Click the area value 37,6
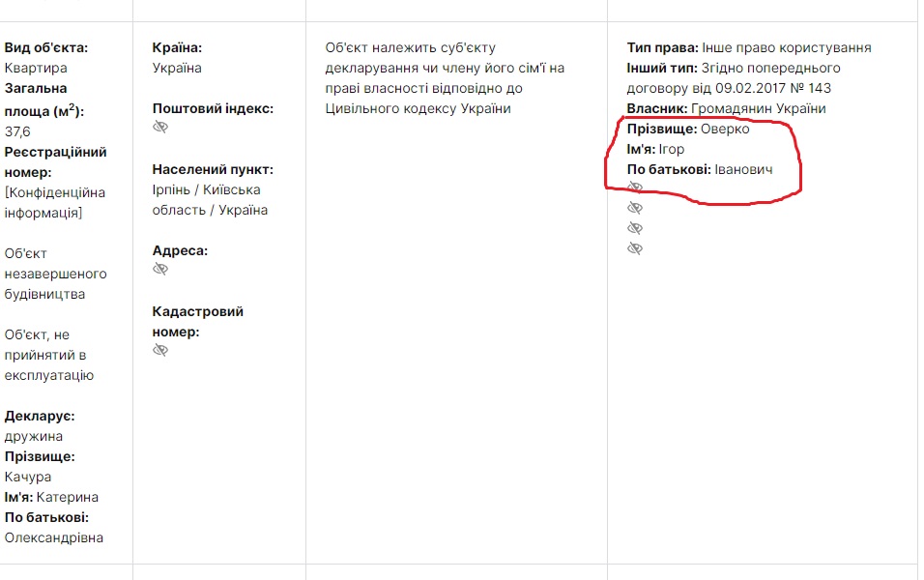The width and height of the screenshot is (924, 580). pos(17,131)
